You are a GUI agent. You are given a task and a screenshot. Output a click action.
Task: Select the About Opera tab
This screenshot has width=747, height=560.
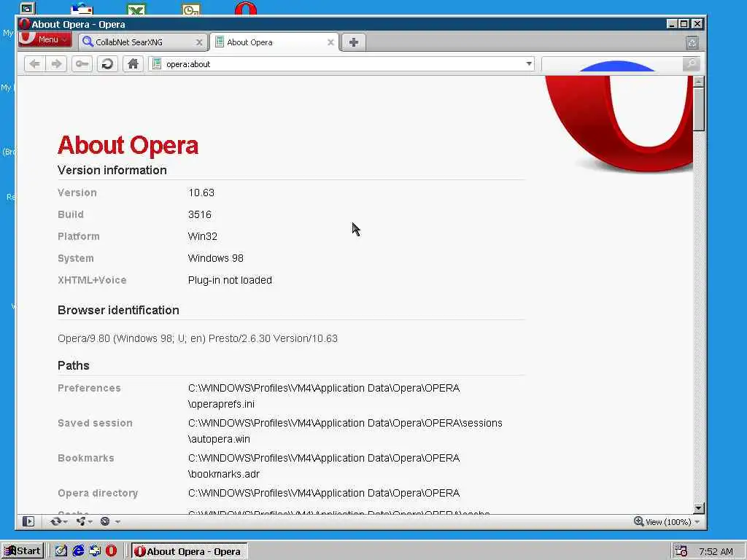[274, 42]
